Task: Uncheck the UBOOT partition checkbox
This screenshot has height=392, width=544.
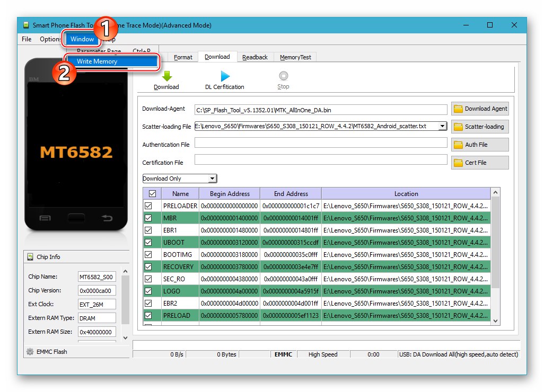Action: point(152,242)
